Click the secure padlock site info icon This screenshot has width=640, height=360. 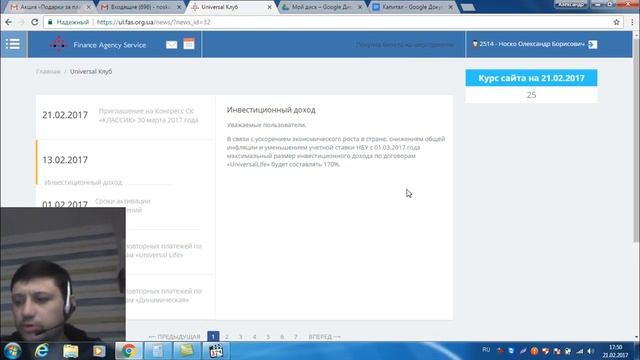50,22
